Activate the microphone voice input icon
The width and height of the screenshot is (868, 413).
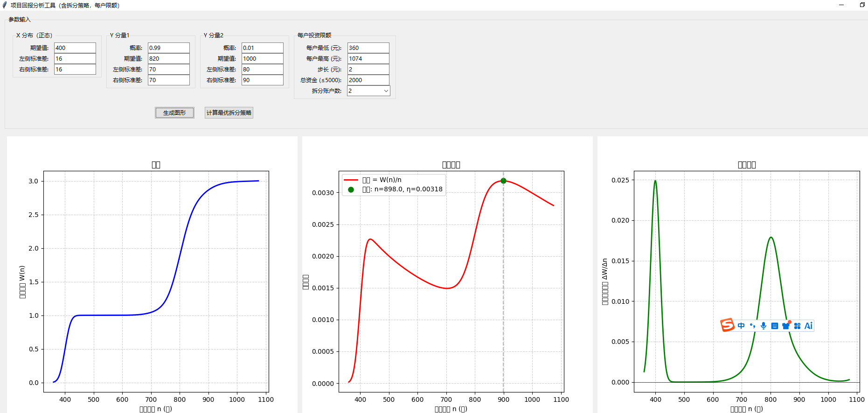pyautogui.click(x=764, y=326)
